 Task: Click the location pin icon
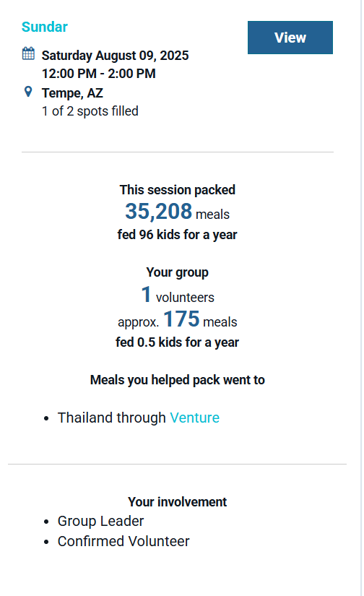coord(28,92)
